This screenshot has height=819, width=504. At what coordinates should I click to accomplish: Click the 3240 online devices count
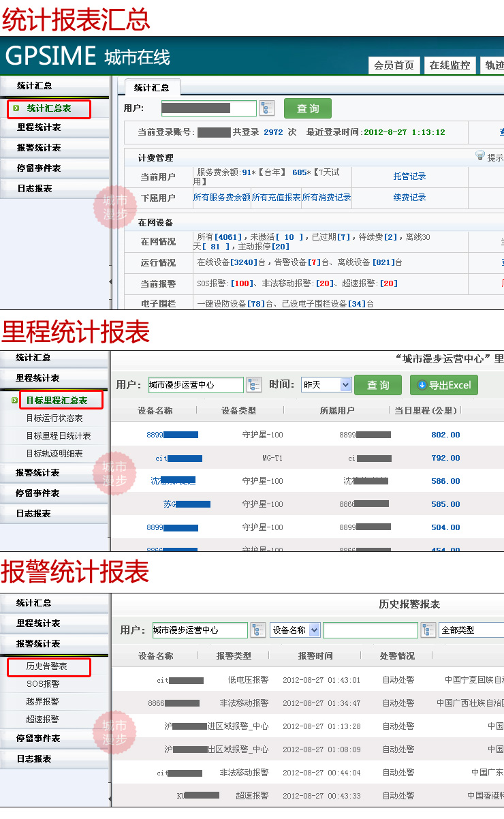(242, 262)
